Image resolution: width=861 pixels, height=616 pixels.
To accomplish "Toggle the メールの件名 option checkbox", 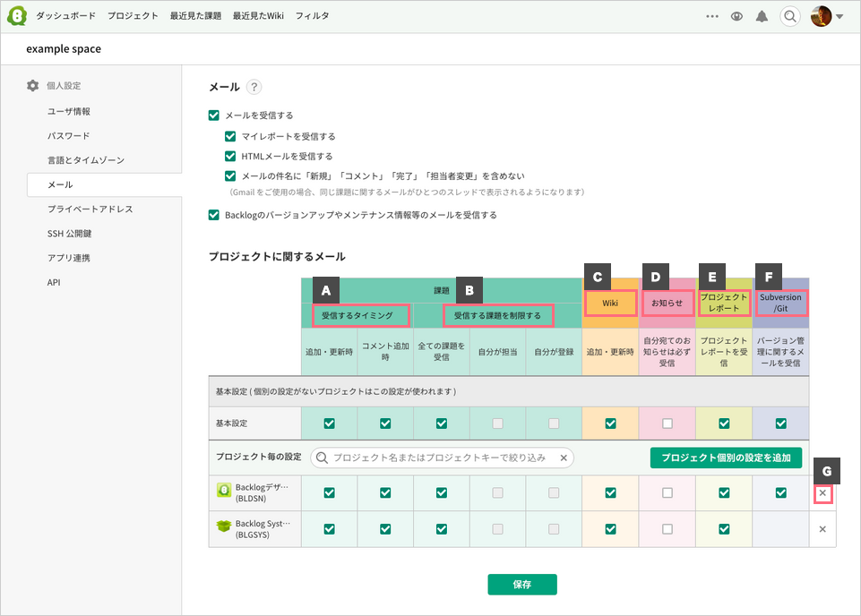I will 230,176.
